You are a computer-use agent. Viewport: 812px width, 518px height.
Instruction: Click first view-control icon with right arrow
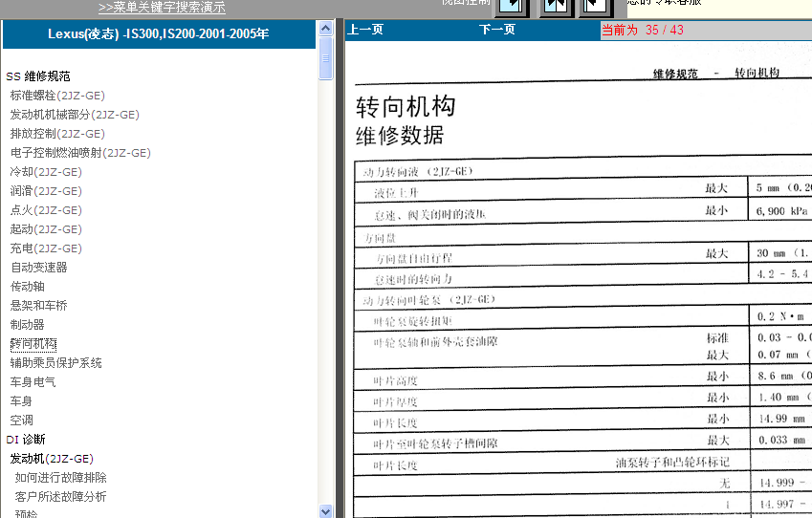coord(512,7)
